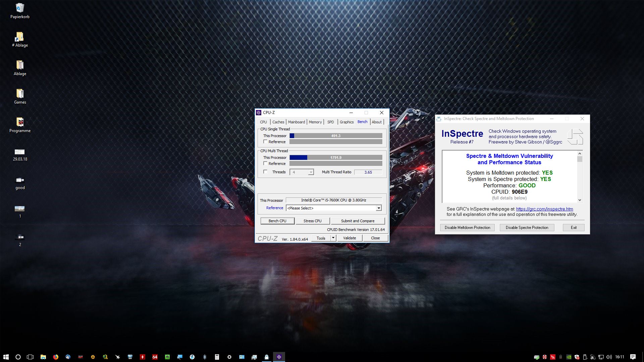Tick the Threads checkbox
The height and width of the screenshot is (362, 644).
click(265, 172)
